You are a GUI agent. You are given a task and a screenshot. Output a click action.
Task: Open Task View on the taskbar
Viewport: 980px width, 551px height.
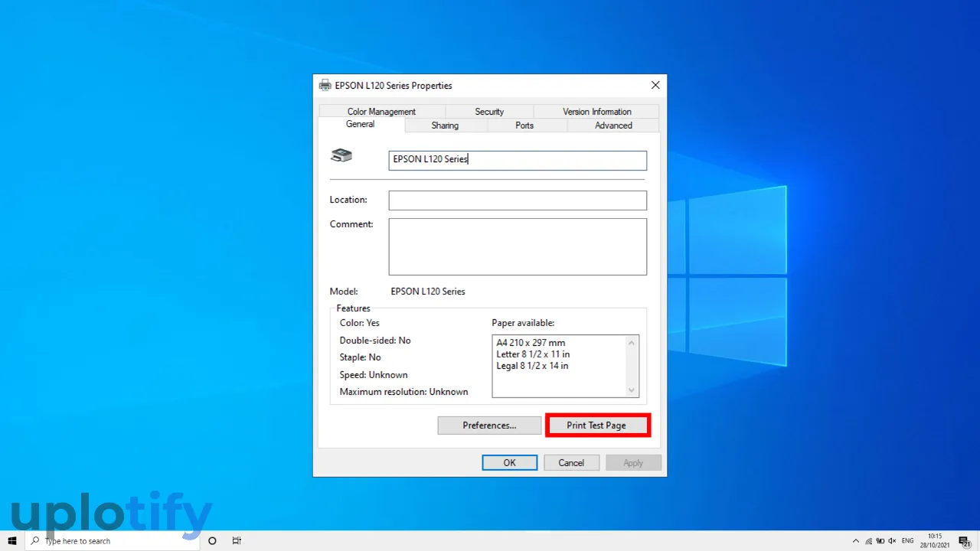[x=237, y=540]
